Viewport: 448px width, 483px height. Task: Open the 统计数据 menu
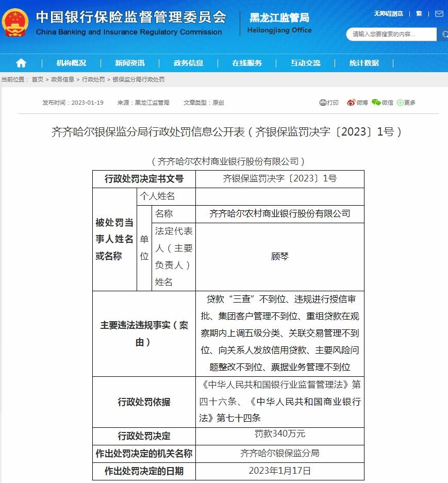(362, 63)
